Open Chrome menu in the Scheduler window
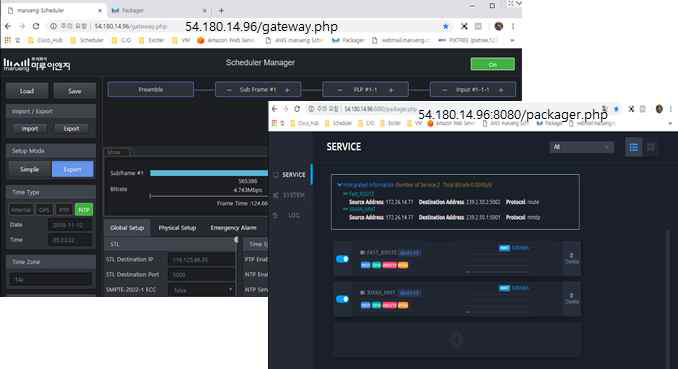The width and height of the screenshot is (678, 369). coord(513,26)
